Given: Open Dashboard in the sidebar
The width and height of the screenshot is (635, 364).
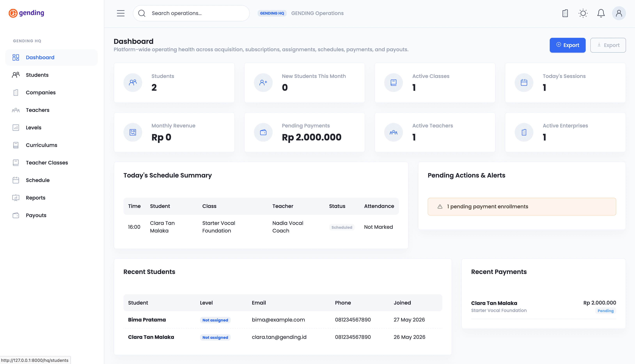Looking at the screenshot, I should [51, 57].
